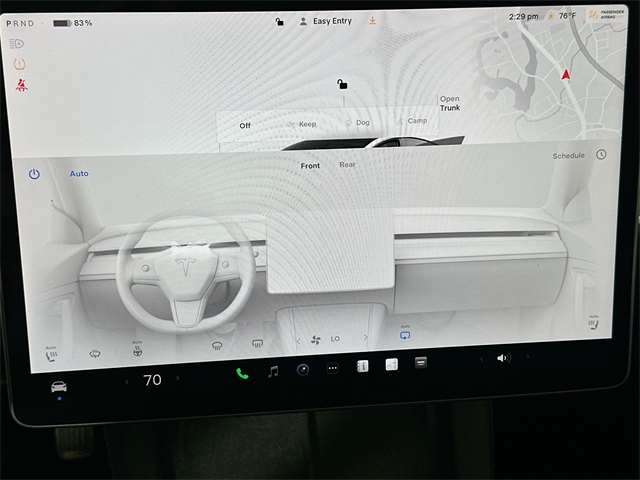
Task: Toggle the climate power button
Action: tap(34, 174)
